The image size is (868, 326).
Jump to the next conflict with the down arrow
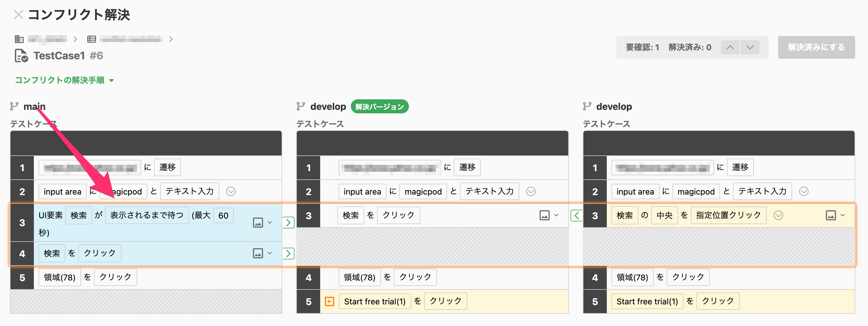(x=750, y=48)
